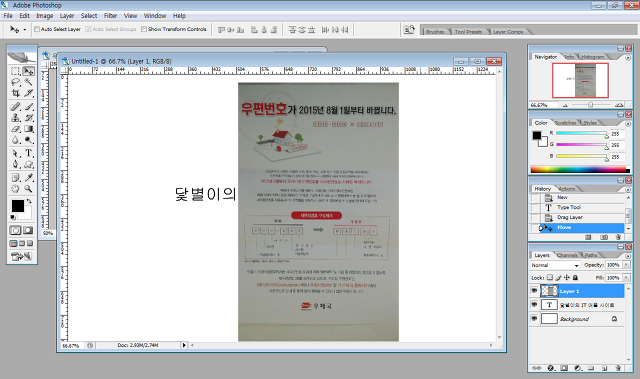Switch to the Channels tab
The image size is (640, 379).
pos(567,255)
